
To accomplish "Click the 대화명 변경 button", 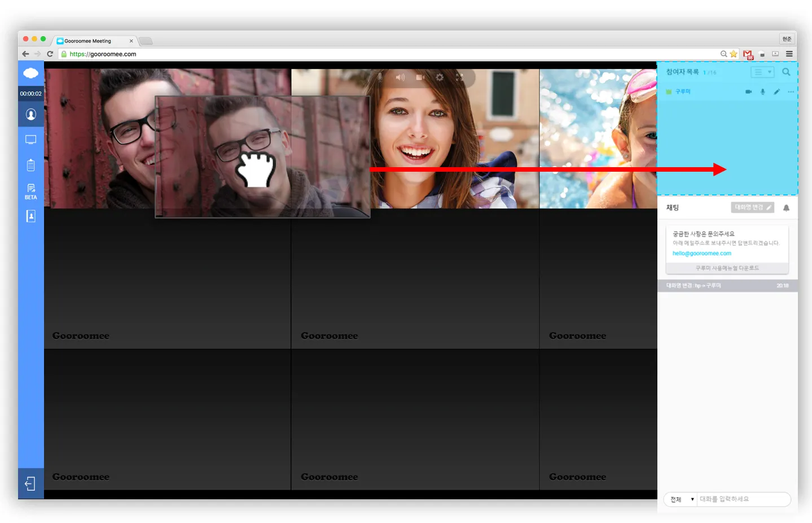I will point(753,207).
